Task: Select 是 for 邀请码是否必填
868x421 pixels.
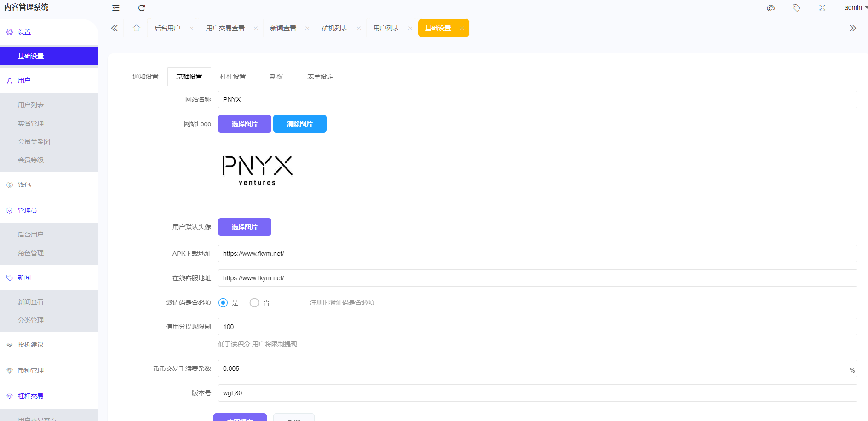Action: coord(223,302)
